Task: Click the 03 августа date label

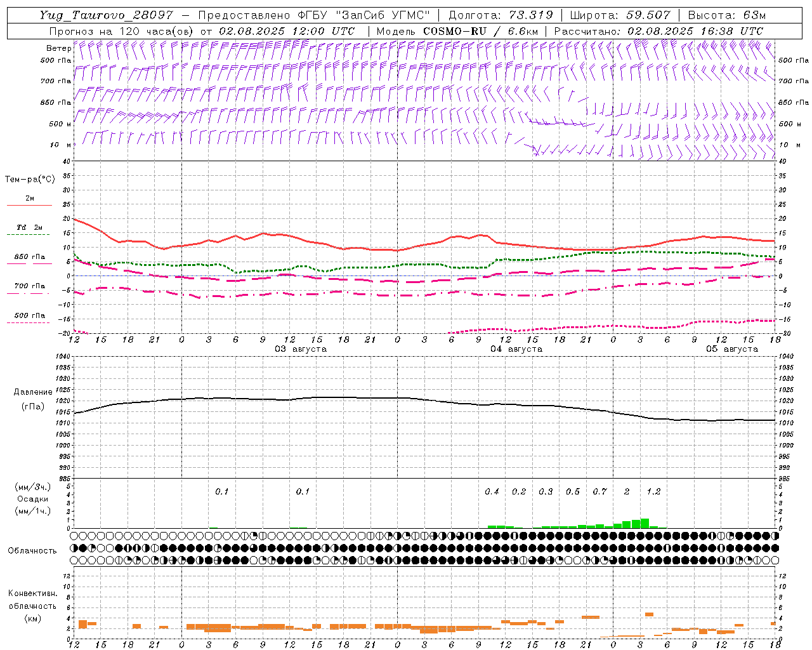Action: (301, 349)
